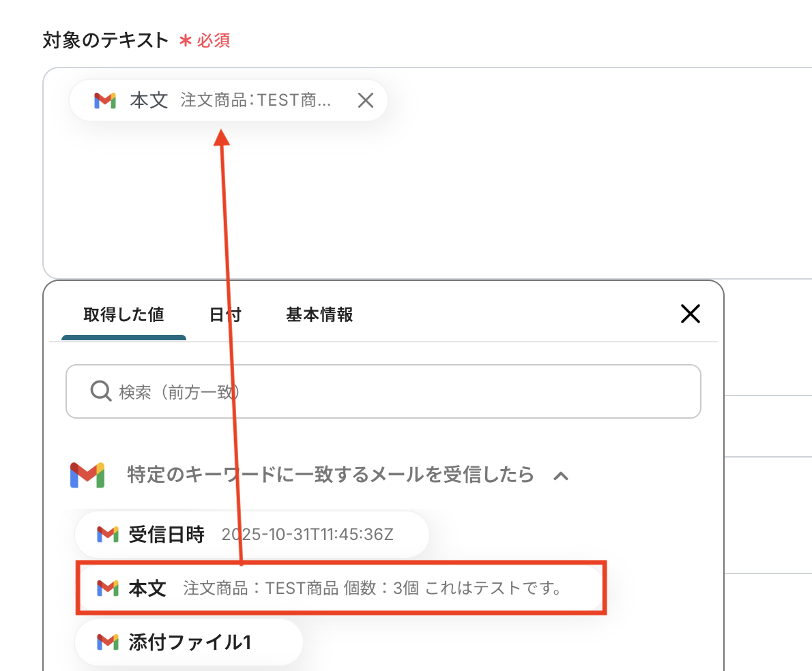This screenshot has height=671, width=812.
Task: Click the 特定のキーワードに一致するメールを受信したら header text
Action: (330, 475)
